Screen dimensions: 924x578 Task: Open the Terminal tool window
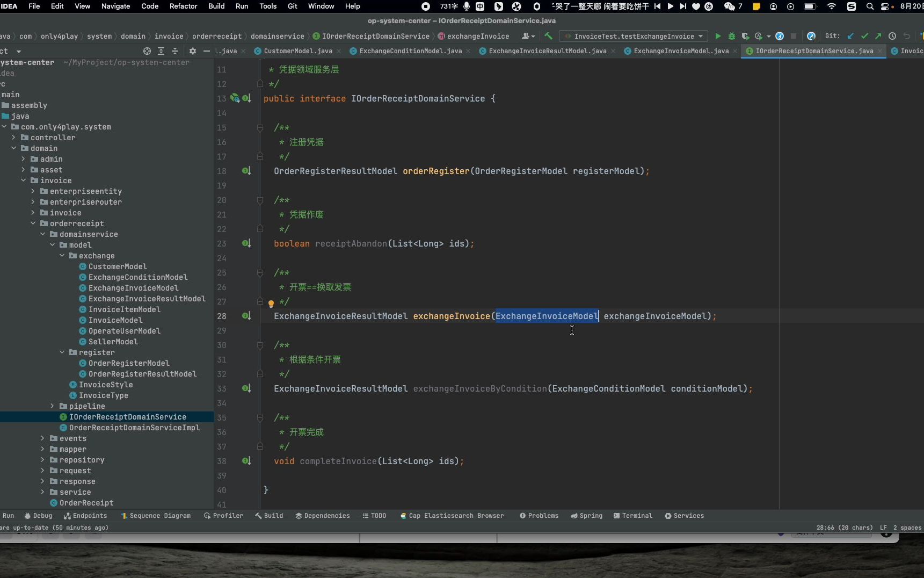coord(632,516)
